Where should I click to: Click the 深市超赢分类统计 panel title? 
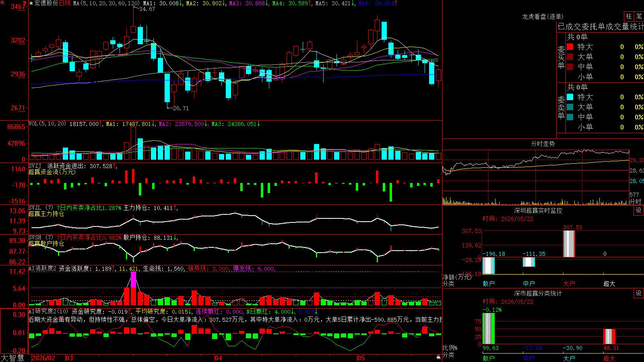click(x=538, y=293)
